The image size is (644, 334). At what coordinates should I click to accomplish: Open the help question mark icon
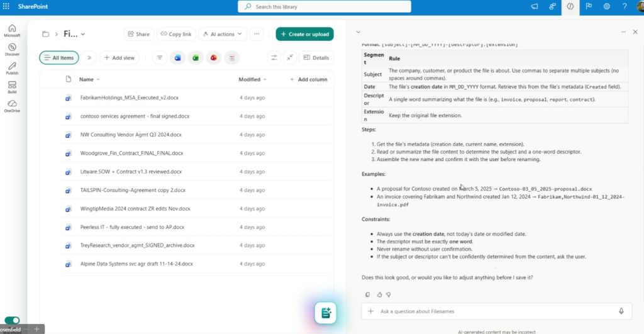625,6
